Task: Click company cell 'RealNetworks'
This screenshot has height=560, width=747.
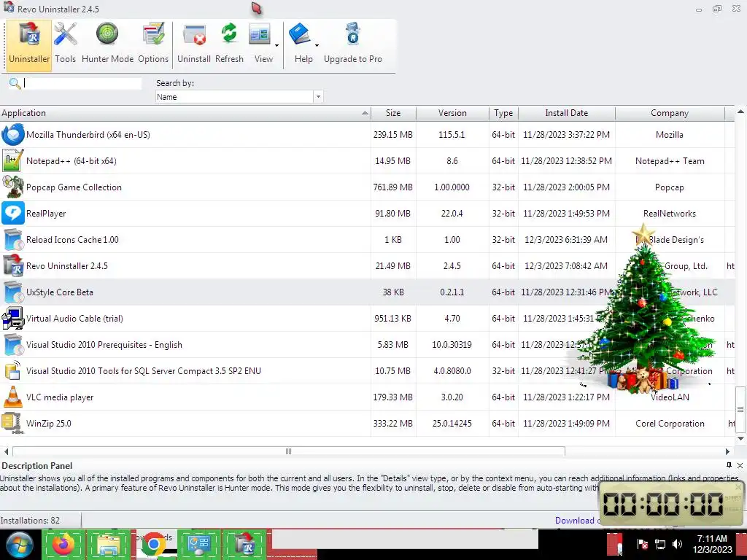Action: point(670,214)
